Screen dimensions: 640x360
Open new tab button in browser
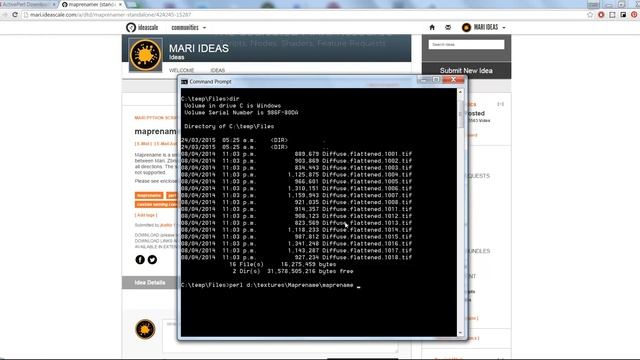tap(131, 4)
